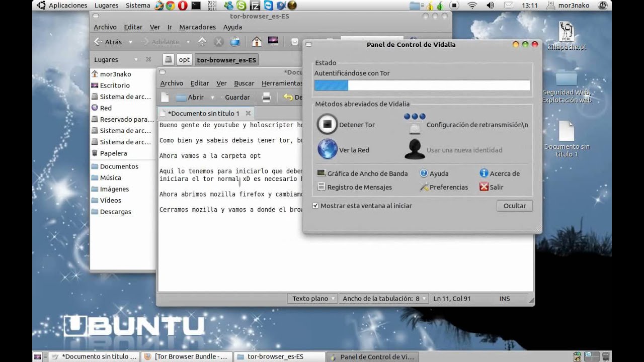Open Registro de Mensajes
The image size is (644, 362).
(x=354, y=187)
